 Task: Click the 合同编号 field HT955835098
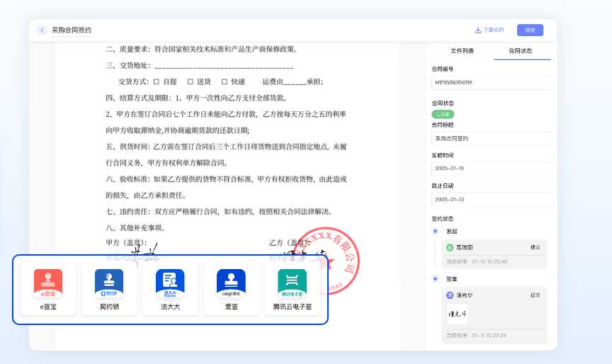pyautogui.click(x=491, y=83)
